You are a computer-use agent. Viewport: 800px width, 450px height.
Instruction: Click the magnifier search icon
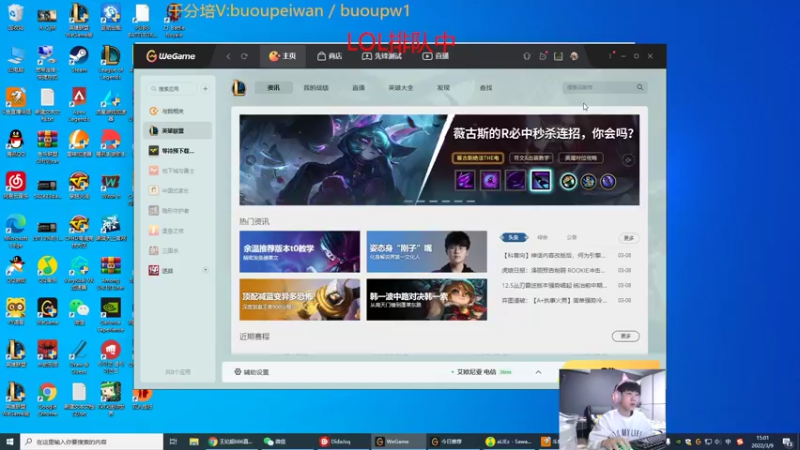tap(640, 87)
